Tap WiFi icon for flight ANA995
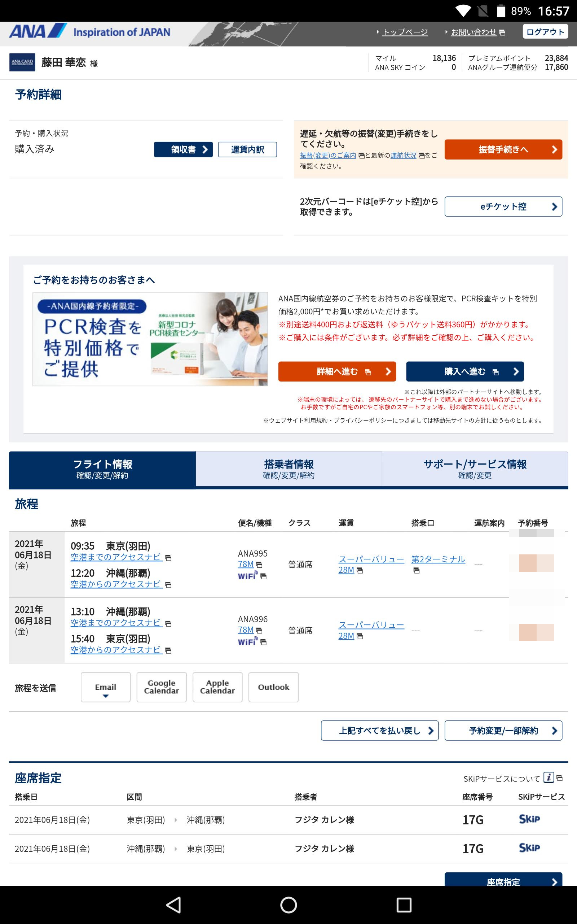 point(248,575)
